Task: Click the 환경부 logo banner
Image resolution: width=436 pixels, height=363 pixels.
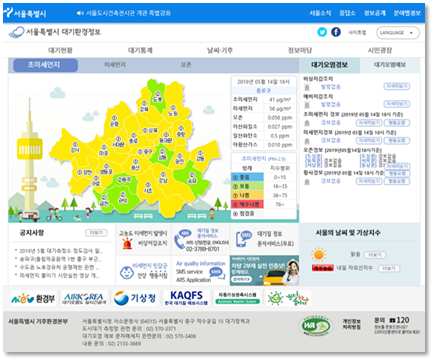Action: pos(33,298)
